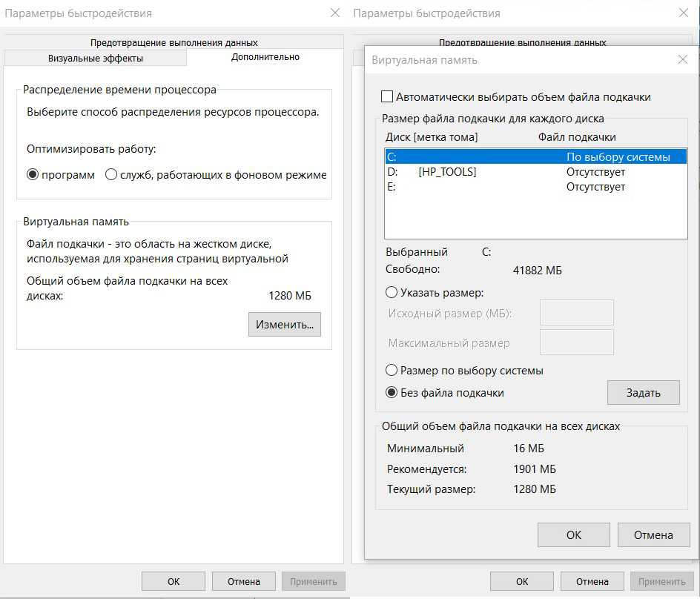Click Отмена in the left performance window
This screenshot has width=700, height=599.
243,581
